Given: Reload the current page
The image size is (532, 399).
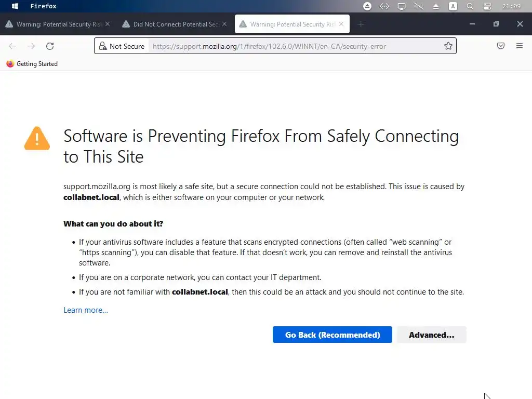Looking at the screenshot, I should (50, 46).
